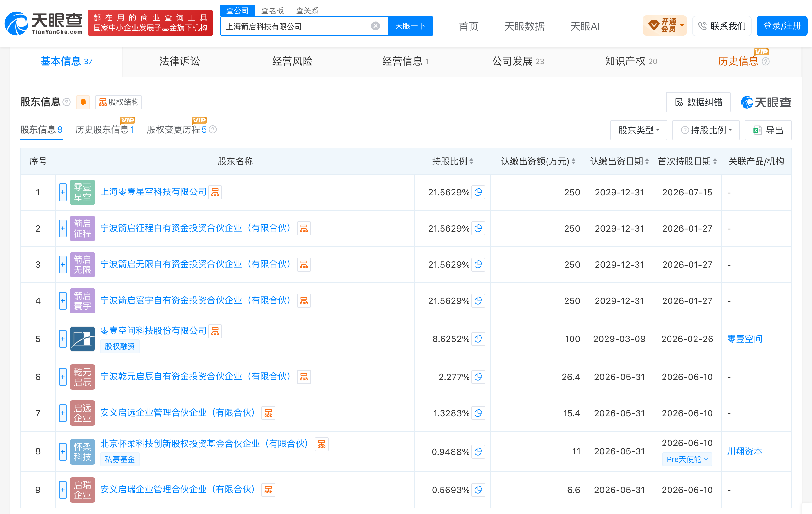
Task: Click the 导出 export button
Action: coord(768,130)
